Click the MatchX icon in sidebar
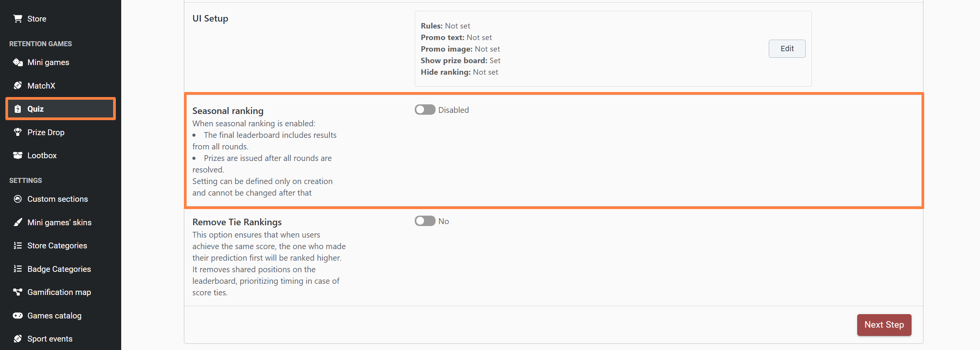Screen dimensions: 980x350 [x=18, y=85]
